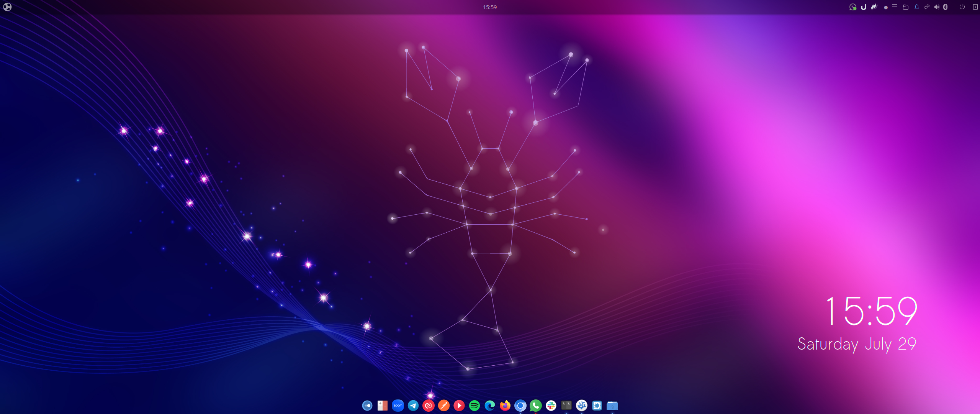Open Microsoft Edge browser icon
Image resolution: width=980 pixels, height=414 pixels.
tap(489, 406)
